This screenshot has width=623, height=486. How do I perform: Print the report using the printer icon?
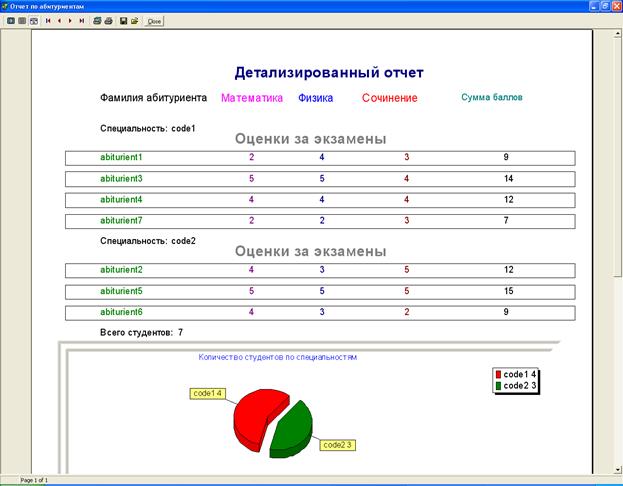(x=108, y=20)
